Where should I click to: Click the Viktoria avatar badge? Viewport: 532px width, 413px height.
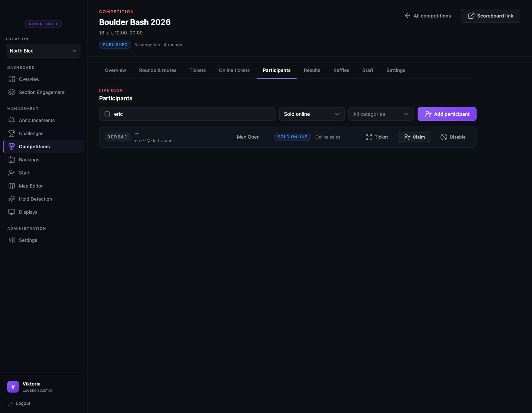(13, 387)
